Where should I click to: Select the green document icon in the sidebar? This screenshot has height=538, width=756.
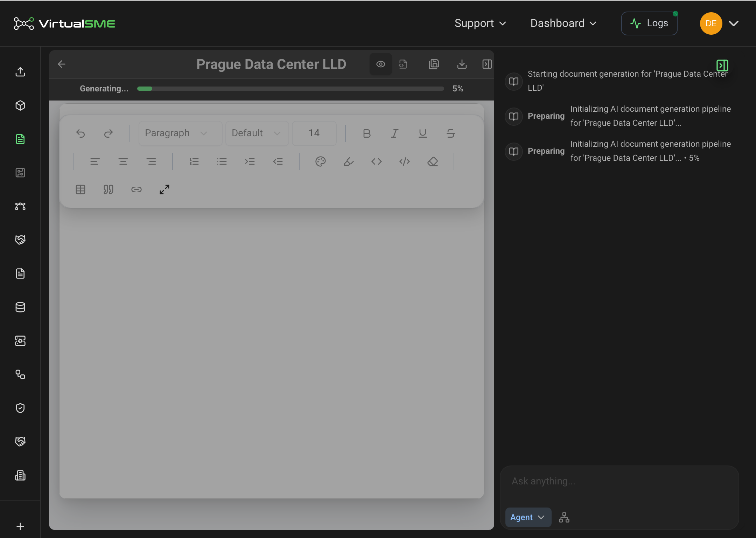20,139
